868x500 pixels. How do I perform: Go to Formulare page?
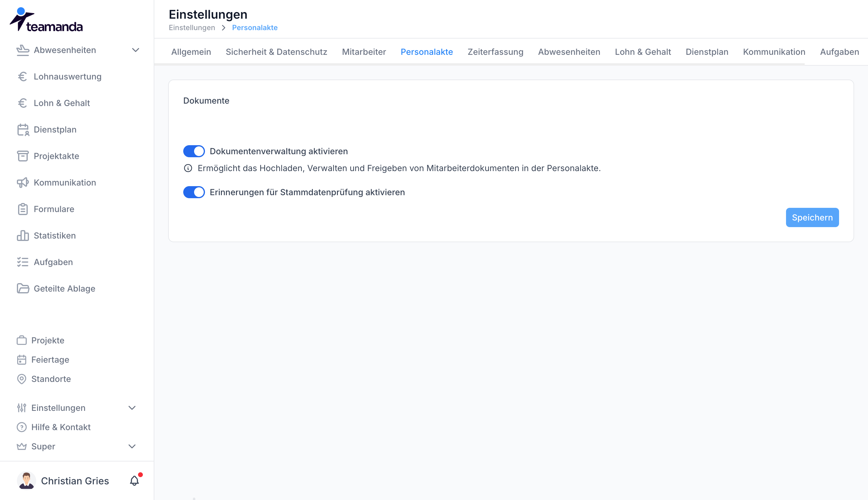(x=54, y=209)
